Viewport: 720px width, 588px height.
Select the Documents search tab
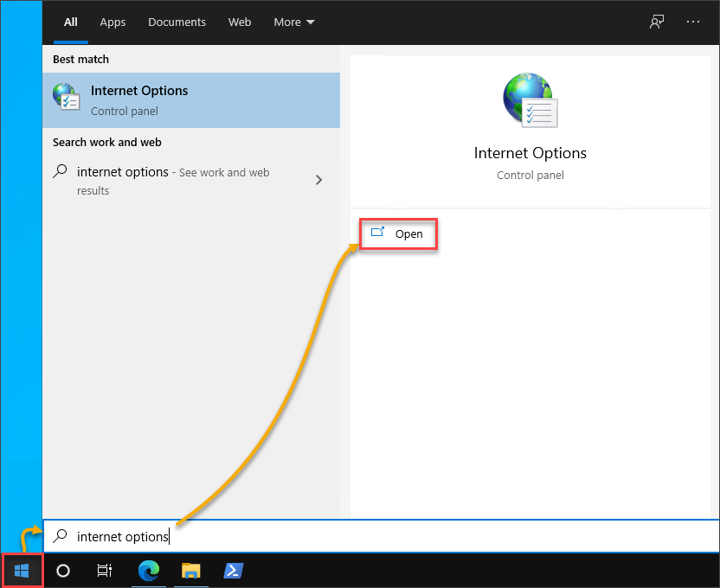[x=177, y=22]
